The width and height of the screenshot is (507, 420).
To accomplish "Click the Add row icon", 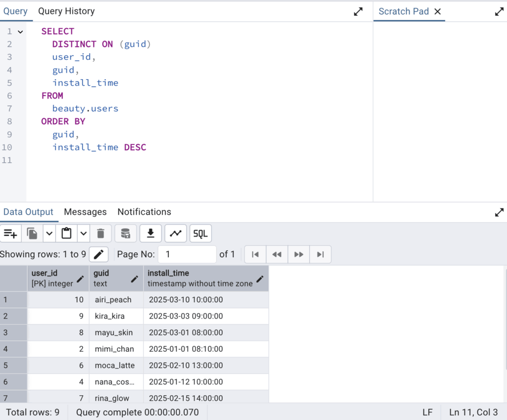I will click(10, 233).
